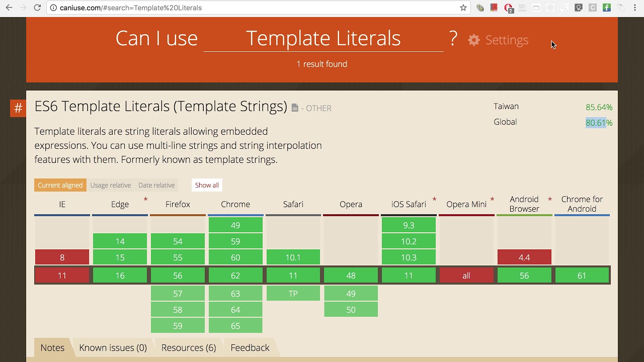This screenshot has height=362, width=644.
Task: Switch to Date relative view
Action: click(156, 185)
